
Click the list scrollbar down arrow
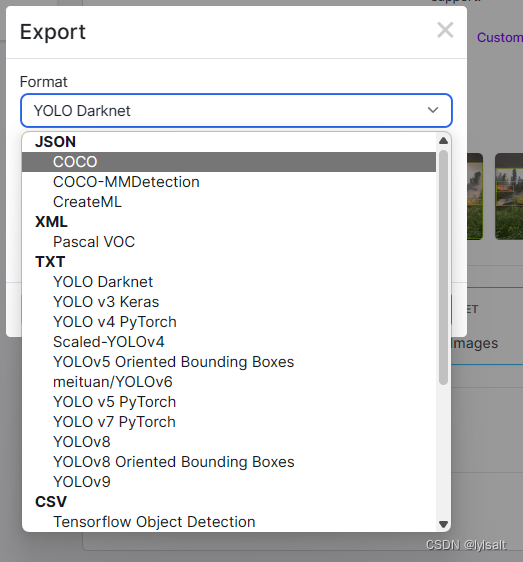pyautogui.click(x=443, y=524)
